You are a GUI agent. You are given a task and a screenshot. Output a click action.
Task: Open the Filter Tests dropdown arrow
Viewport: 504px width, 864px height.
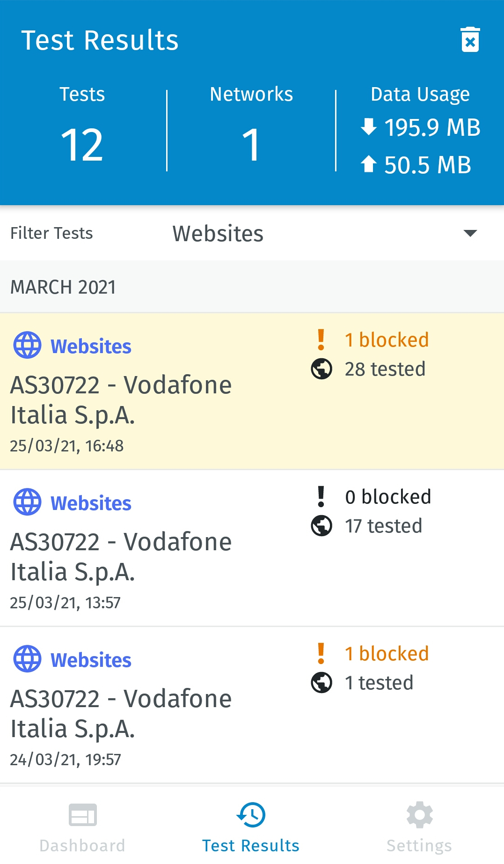pos(470,233)
